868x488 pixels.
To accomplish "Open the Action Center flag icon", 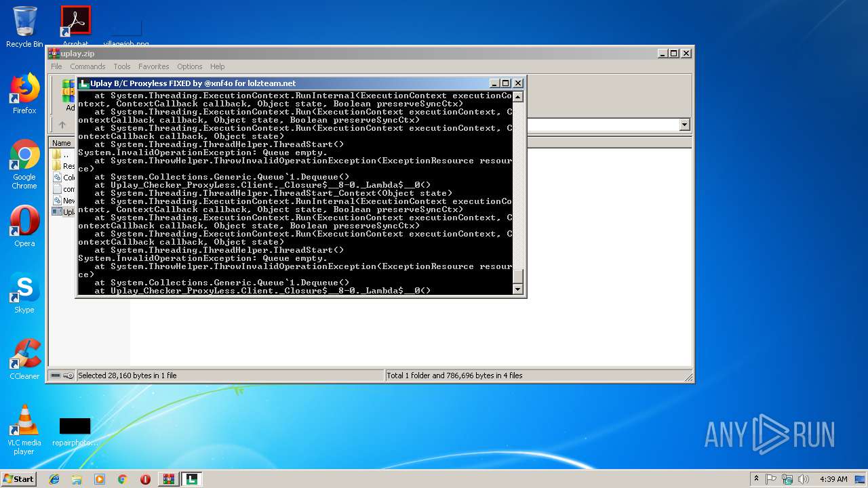I will [x=771, y=479].
